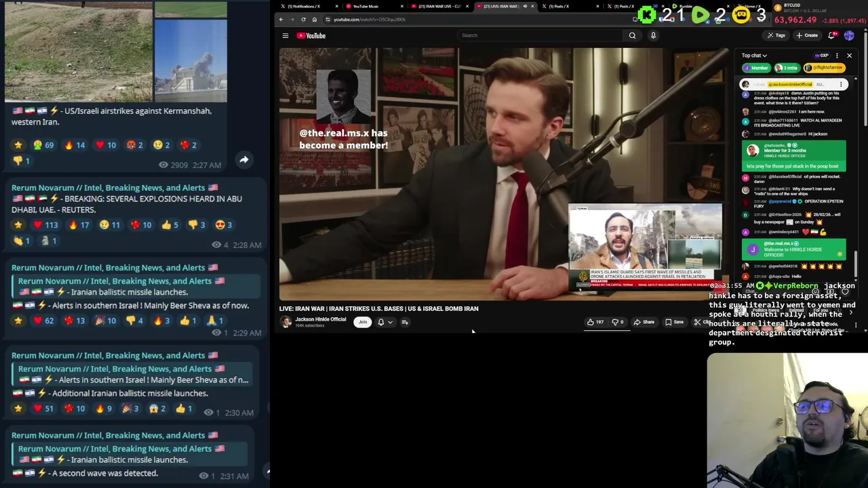This screenshot has height=488, width=868.
Task: Open YouTube notifications bell
Action: pyautogui.click(x=831, y=35)
